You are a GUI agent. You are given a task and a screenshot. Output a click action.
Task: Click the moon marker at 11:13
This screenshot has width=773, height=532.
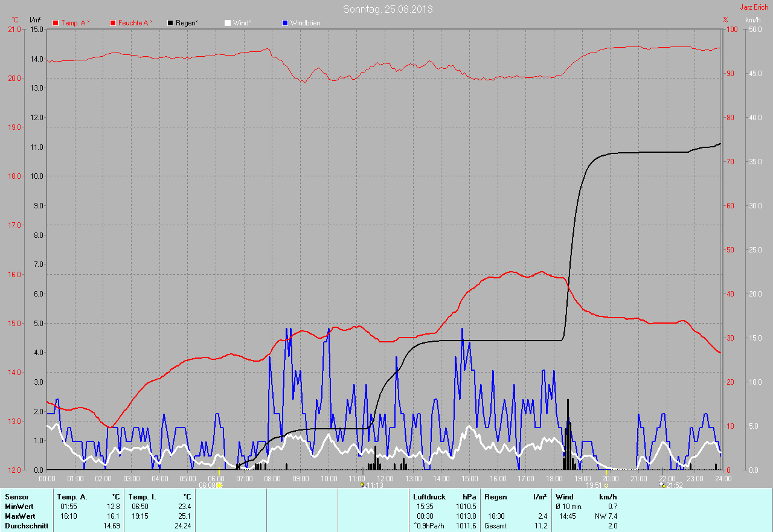point(362,485)
